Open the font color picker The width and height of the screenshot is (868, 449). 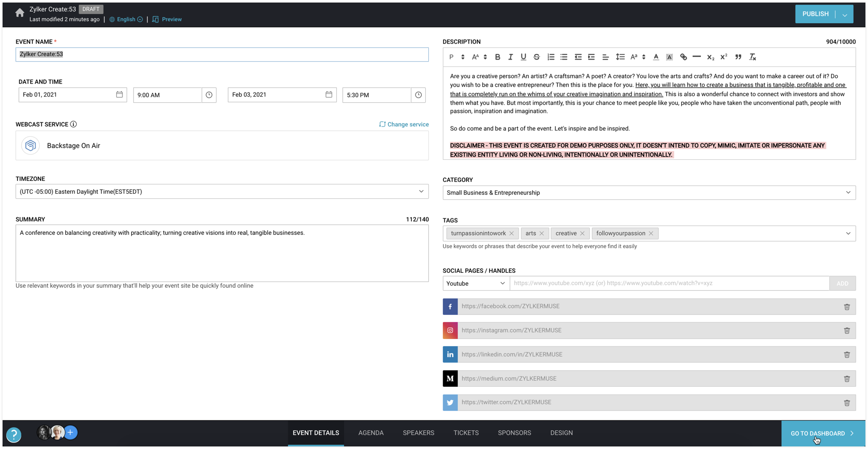656,57
